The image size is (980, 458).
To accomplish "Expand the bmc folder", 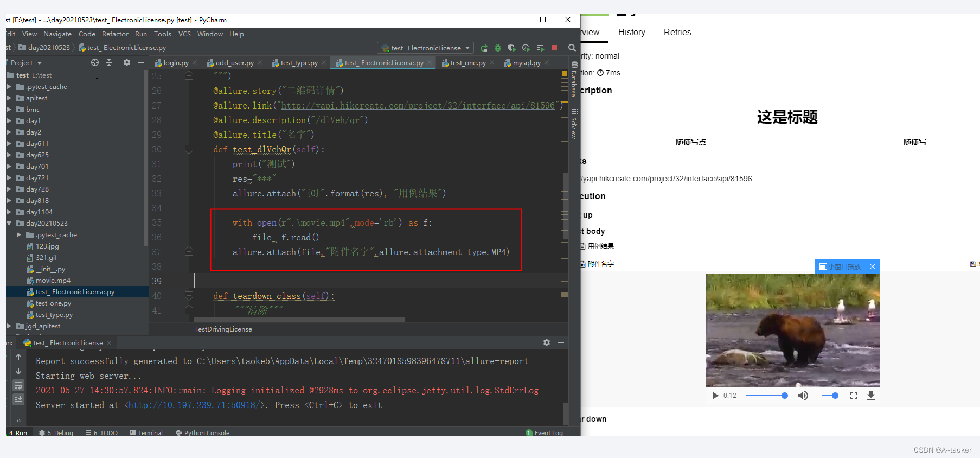I will [9, 110].
